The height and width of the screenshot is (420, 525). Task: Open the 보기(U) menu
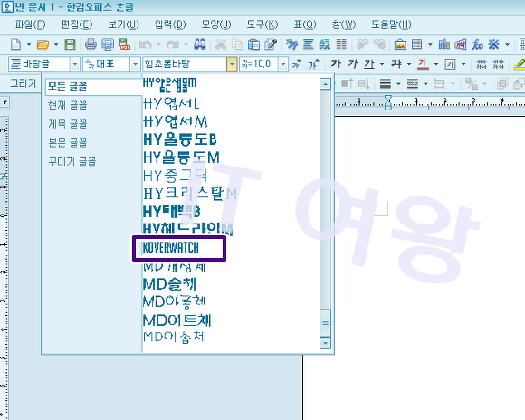123,24
